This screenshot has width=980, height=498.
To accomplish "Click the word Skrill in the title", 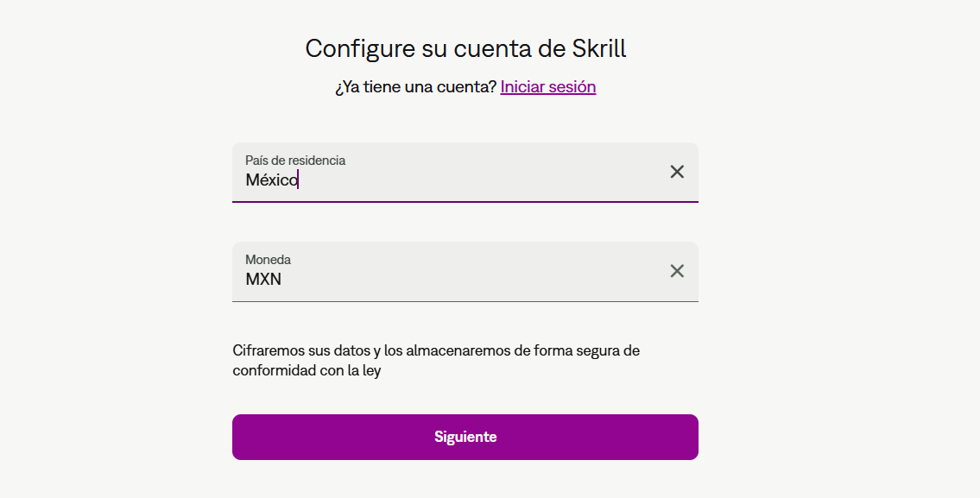I will pos(599,48).
